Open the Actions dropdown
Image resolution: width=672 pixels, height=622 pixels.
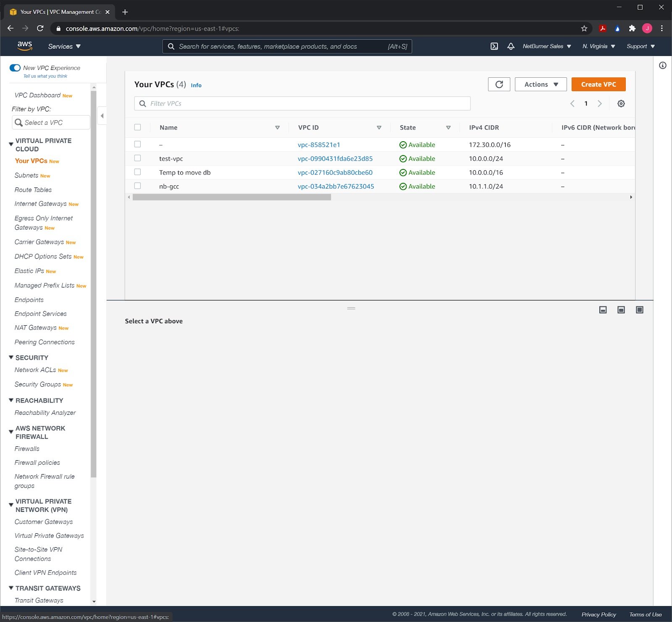(541, 84)
